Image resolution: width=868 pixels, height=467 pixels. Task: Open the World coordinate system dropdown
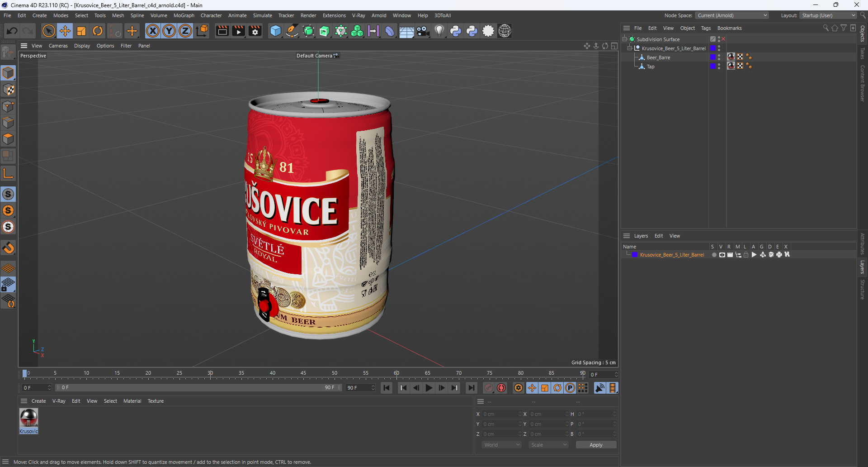point(501,445)
